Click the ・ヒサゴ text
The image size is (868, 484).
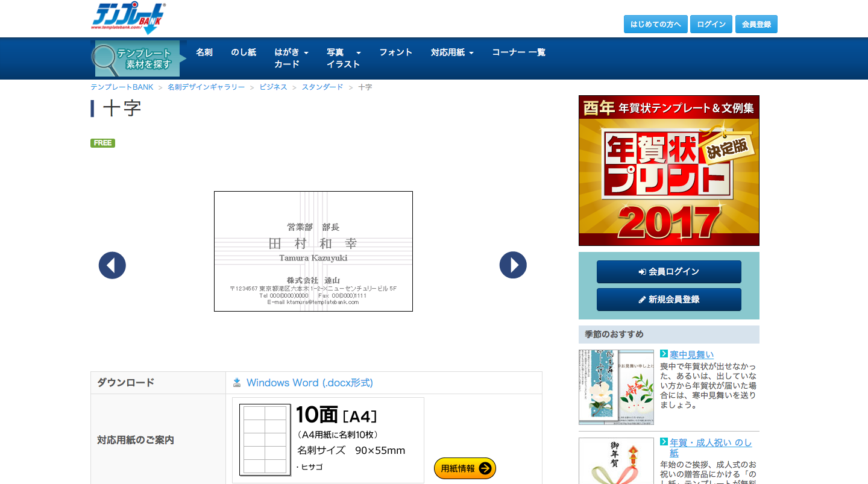pos(310,467)
